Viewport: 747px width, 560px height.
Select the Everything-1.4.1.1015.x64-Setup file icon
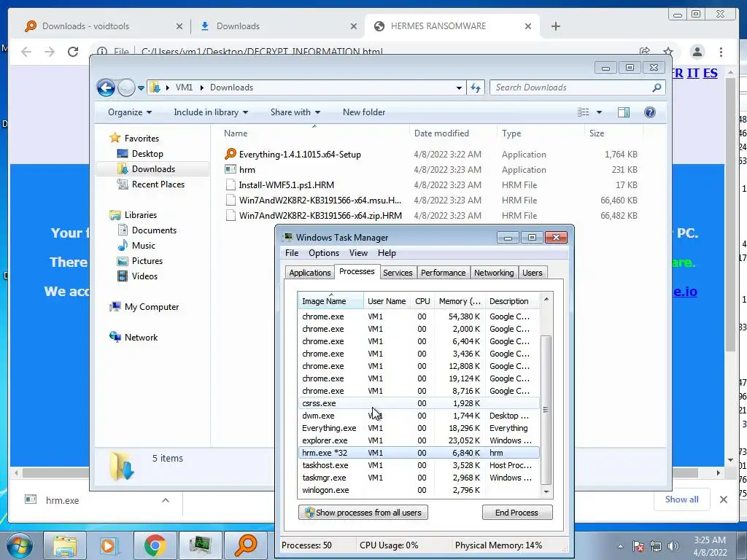coord(231,154)
